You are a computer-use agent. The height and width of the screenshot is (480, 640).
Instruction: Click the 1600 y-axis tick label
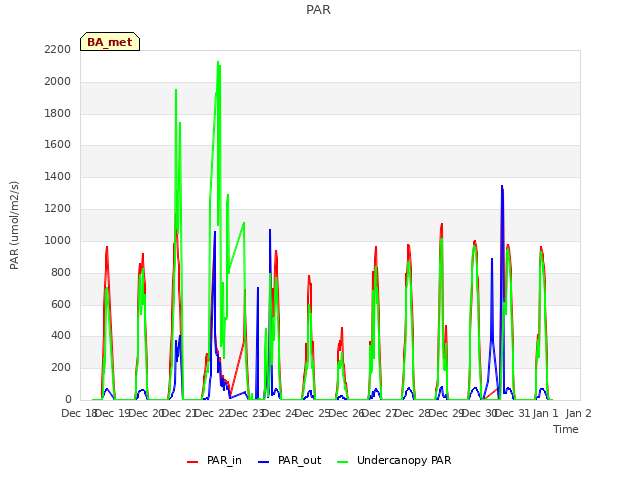[58, 144]
